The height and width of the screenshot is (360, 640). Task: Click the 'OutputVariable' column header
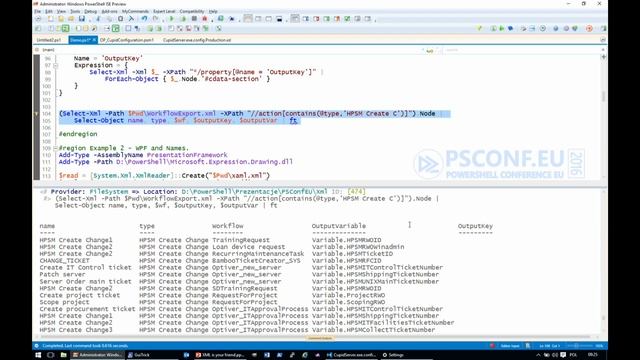click(x=339, y=226)
